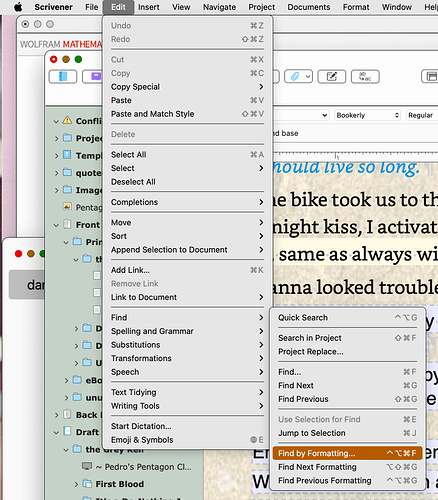Open the Regular font style dropdown
Viewport: 438px width, 500px height.
click(x=422, y=115)
